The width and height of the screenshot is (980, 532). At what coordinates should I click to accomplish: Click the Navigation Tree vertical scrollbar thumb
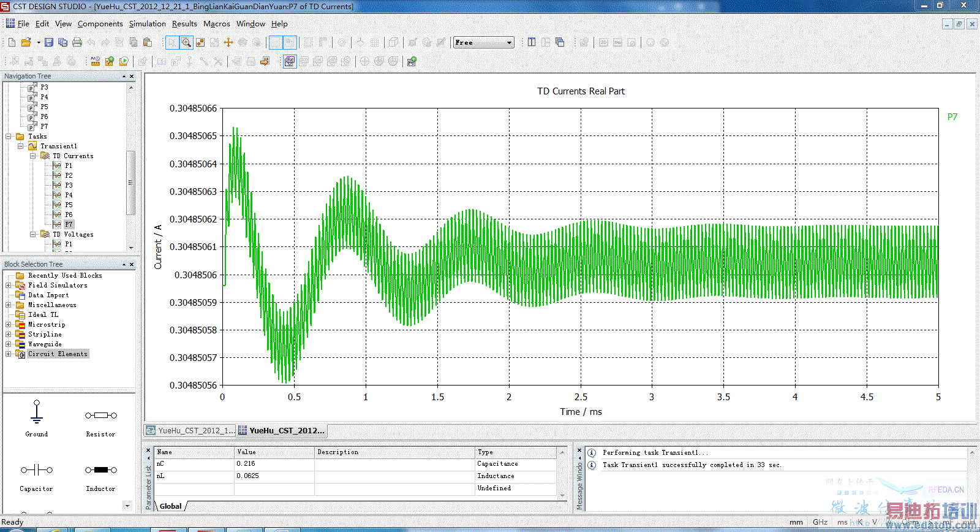130,183
